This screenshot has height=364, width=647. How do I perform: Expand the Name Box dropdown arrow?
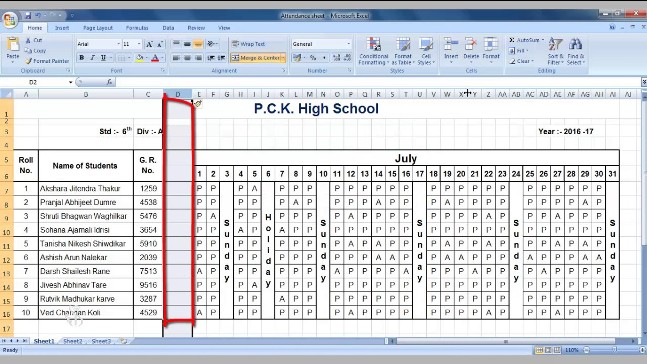70,82
